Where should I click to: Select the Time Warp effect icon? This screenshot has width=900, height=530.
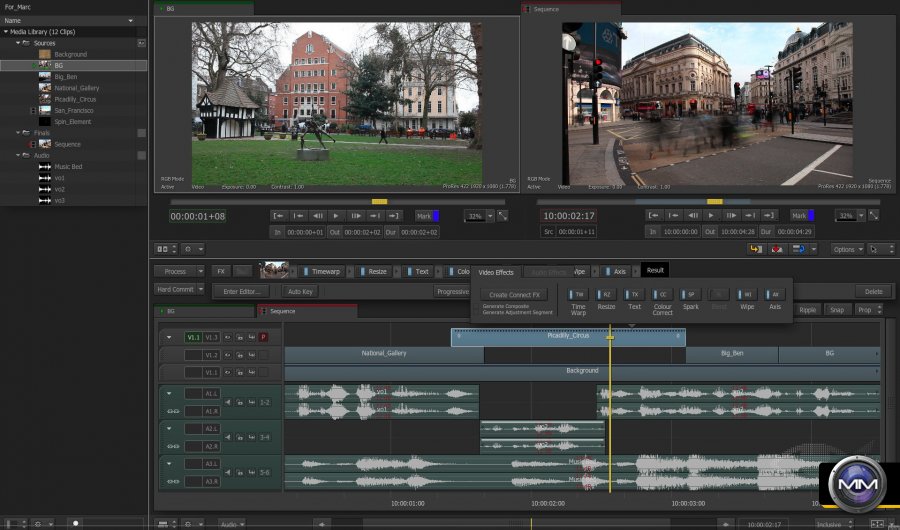coord(578,295)
